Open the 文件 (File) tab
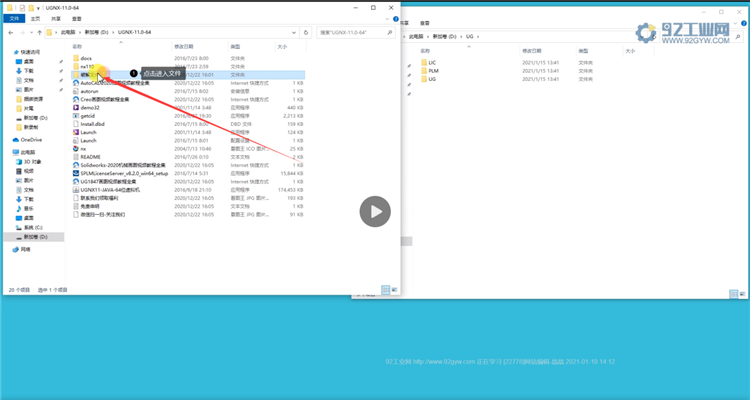The height and width of the screenshot is (400, 750). (14, 19)
